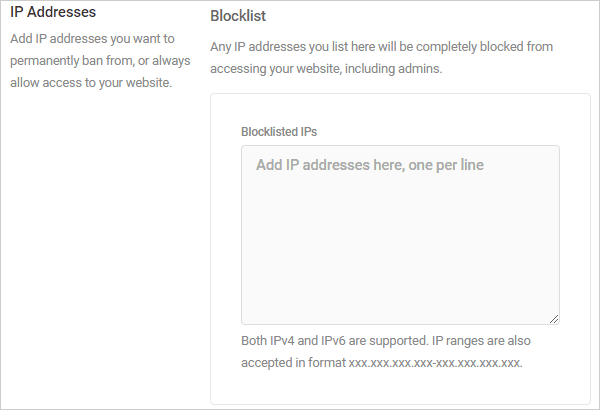
Task: Click the 'accessing your website, including admins.' line
Action: (x=326, y=69)
